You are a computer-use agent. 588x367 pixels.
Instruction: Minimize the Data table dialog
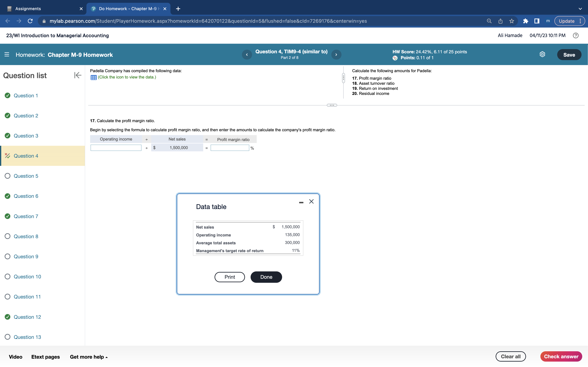[301, 202]
